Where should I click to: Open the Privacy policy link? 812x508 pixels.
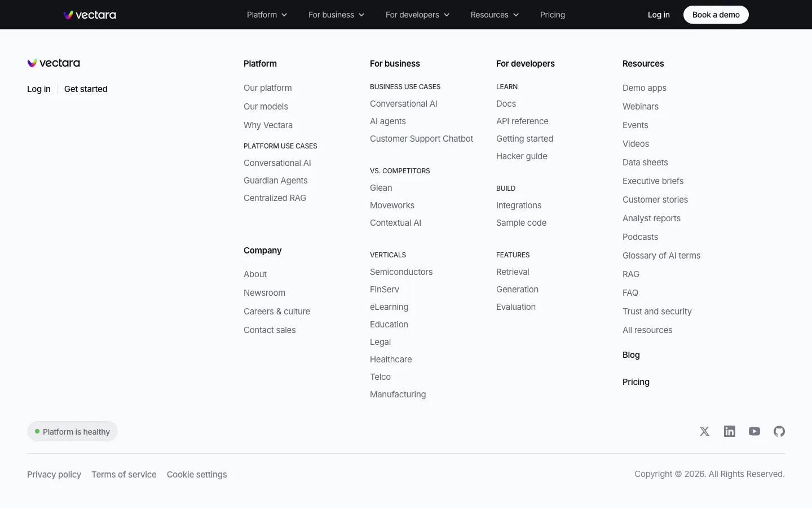(x=54, y=475)
